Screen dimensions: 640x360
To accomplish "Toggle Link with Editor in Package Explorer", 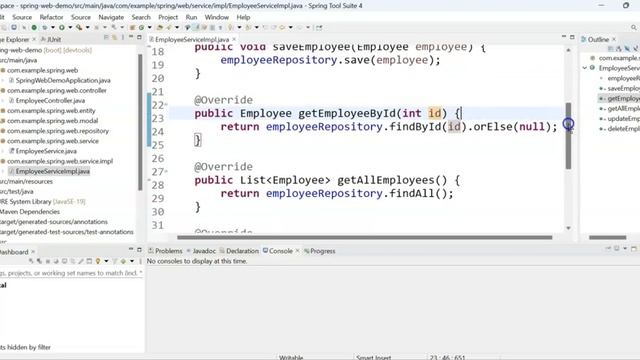I will pos(114,38).
